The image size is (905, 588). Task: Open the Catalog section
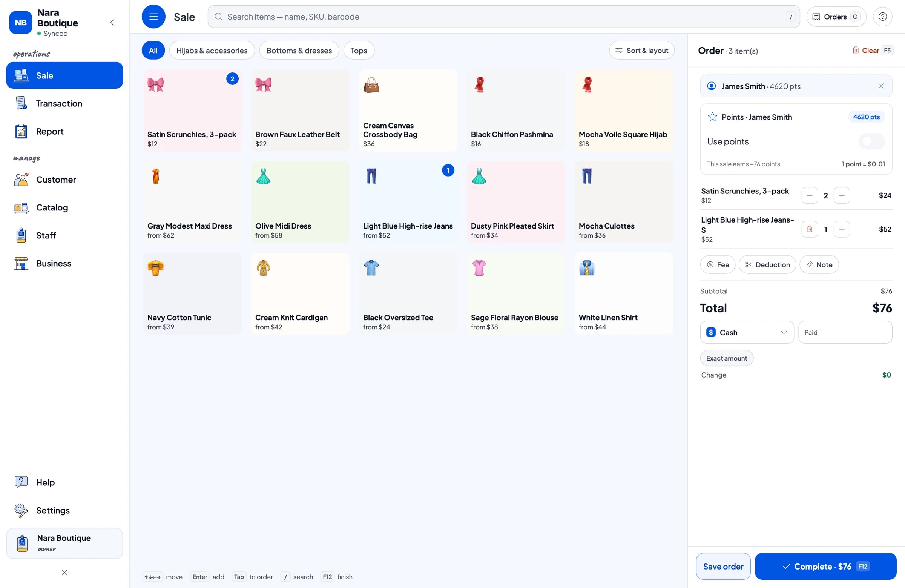64,207
